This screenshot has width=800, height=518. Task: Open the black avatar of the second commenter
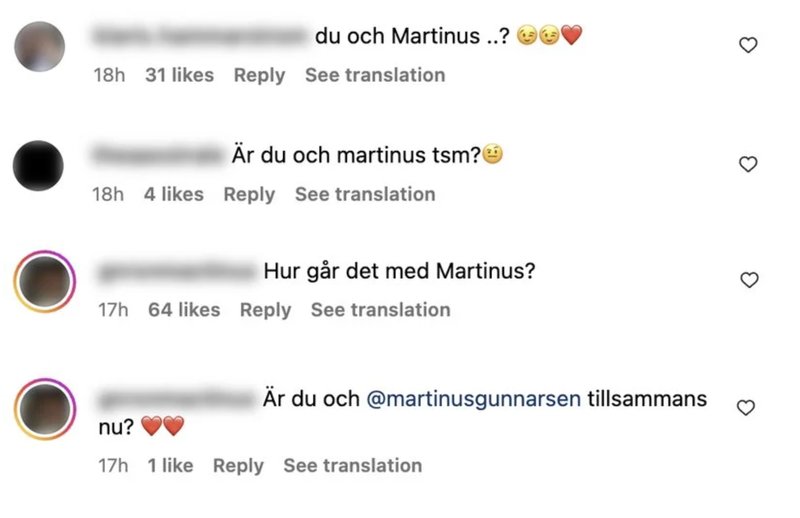coord(38,165)
